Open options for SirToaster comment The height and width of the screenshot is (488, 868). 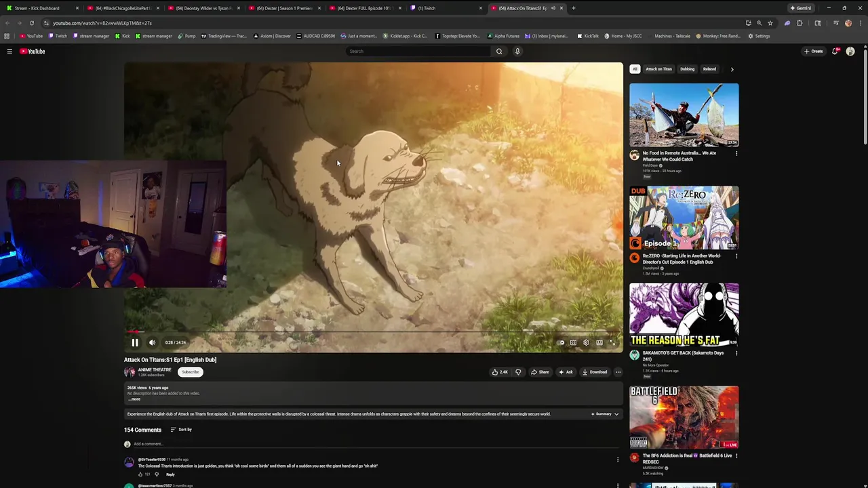click(618, 460)
